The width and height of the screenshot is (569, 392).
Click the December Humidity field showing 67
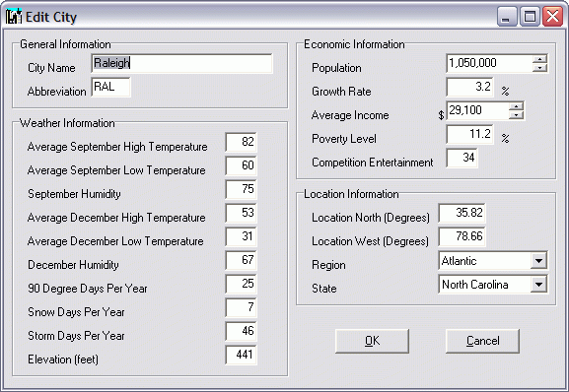241,260
